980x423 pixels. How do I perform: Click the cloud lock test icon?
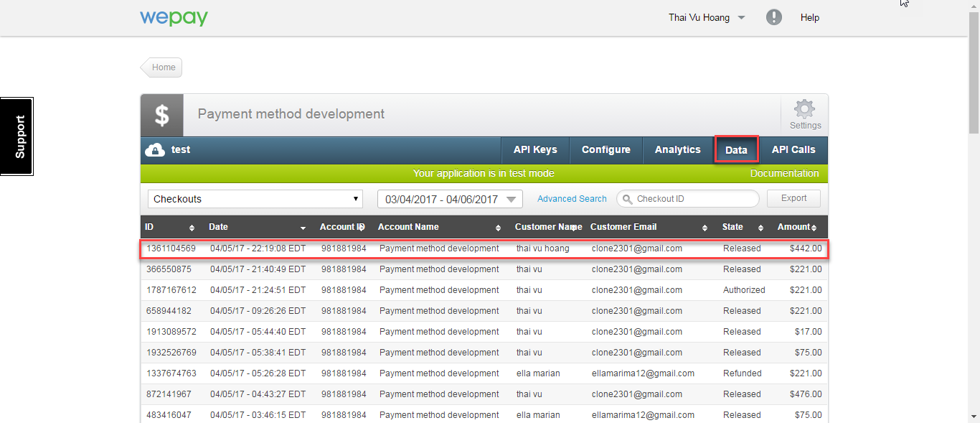pos(155,150)
